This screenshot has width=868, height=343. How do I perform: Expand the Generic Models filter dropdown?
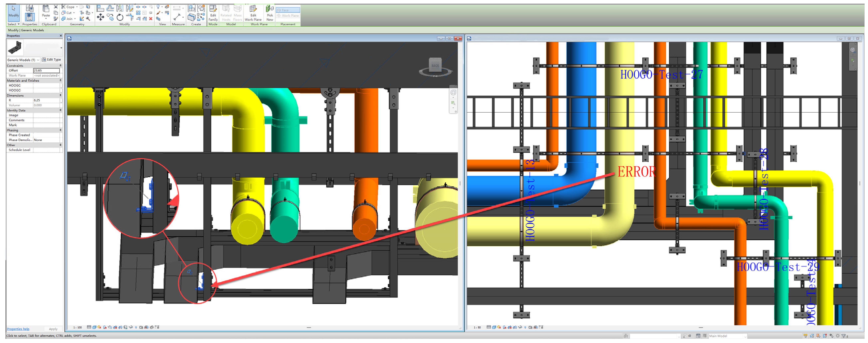(x=38, y=60)
